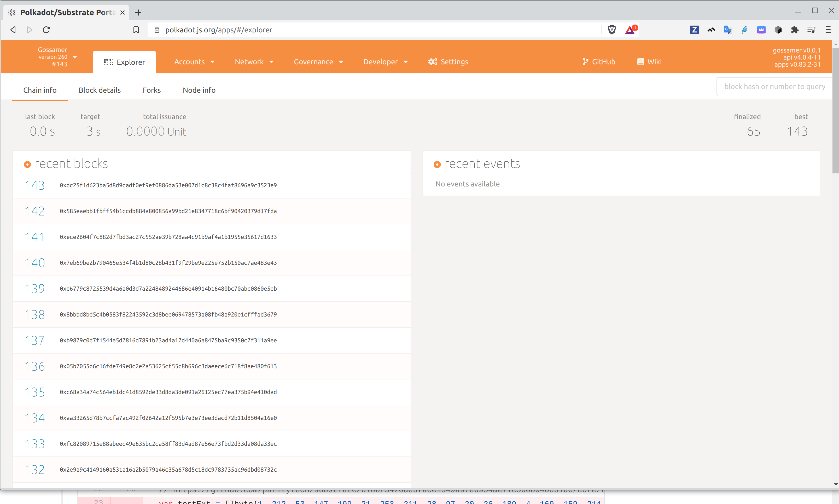Open the Settings menu item
Viewport: 839px width, 504px height.
448,62
